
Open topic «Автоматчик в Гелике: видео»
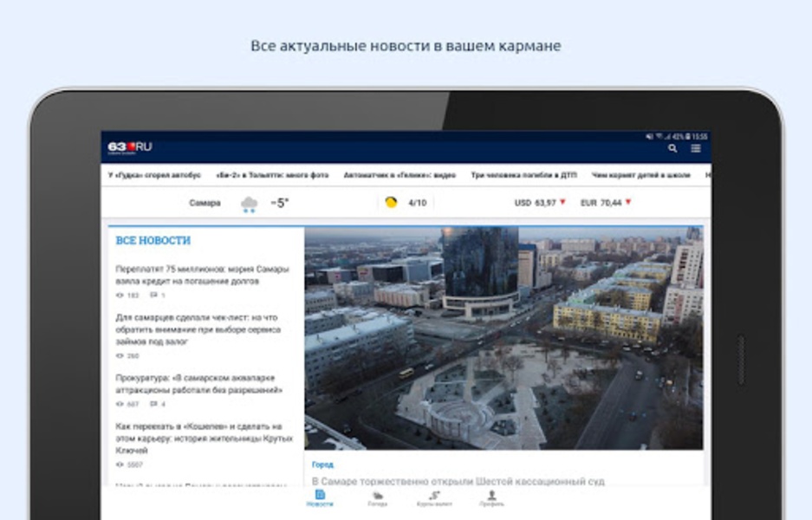click(400, 175)
